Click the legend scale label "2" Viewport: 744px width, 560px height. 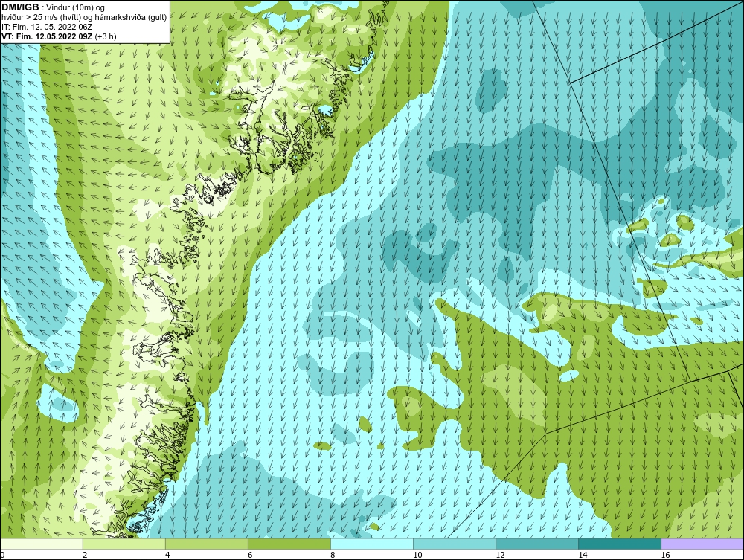[85, 555]
